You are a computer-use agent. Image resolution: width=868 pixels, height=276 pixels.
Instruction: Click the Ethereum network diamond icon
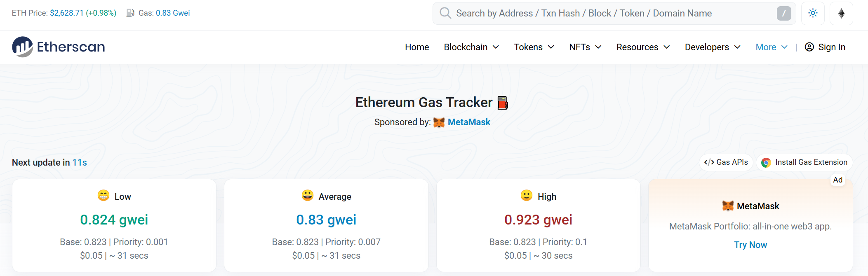[x=841, y=13]
